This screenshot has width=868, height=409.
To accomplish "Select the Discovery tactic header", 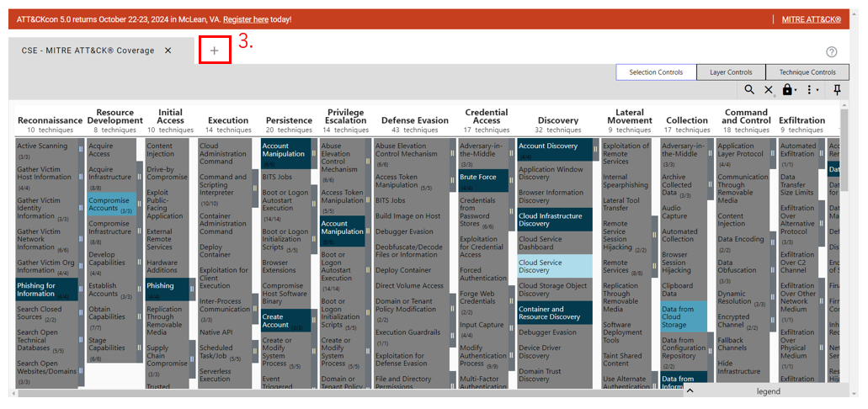I will (x=558, y=120).
